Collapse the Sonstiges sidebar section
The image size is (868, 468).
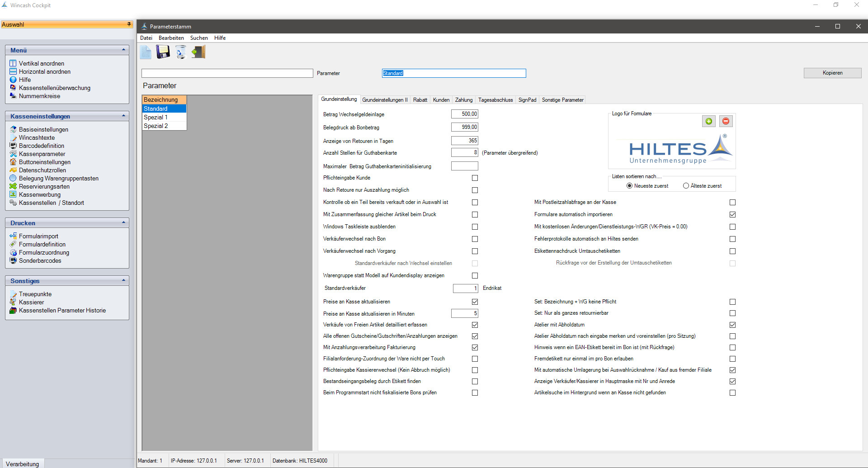tap(123, 281)
